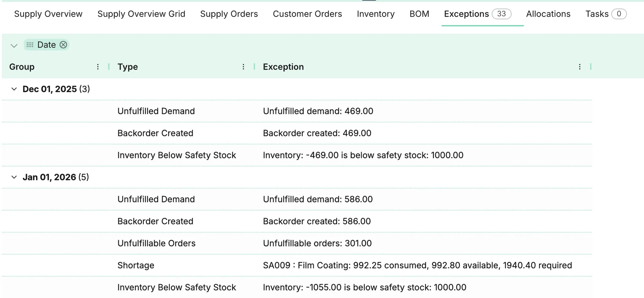This screenshot has width=644, height=298.
Task: Grab the Date chip drag handle icon
Action: click(30, 45)
